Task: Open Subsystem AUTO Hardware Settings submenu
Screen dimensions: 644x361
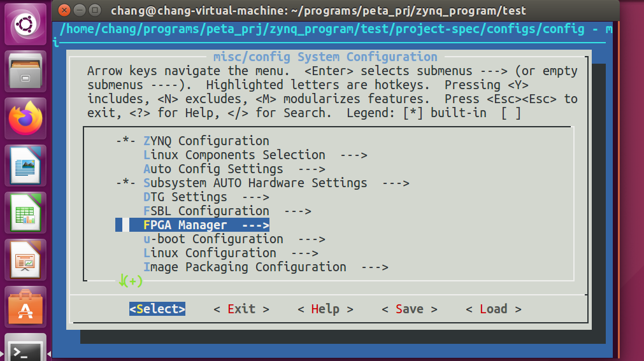Action: [x=262, y=183]
